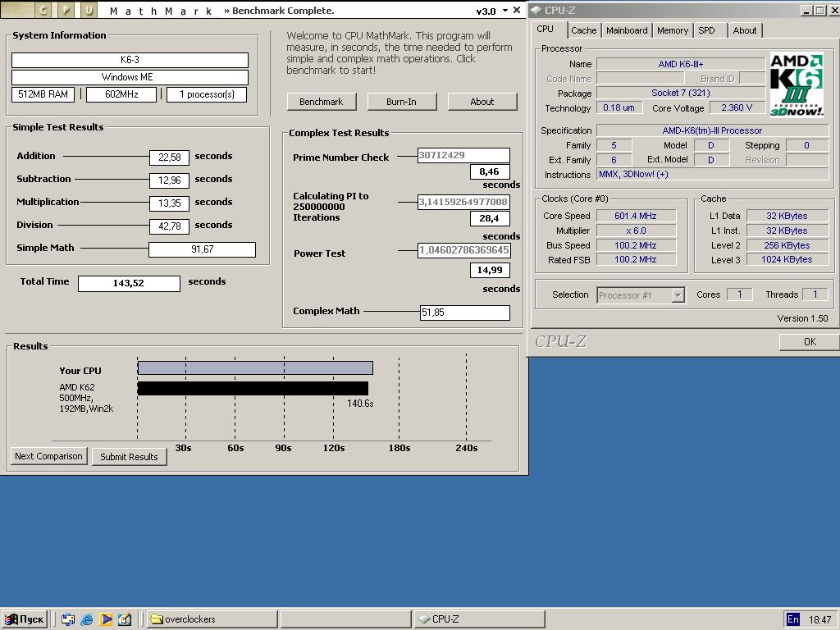Activate the CPU-Z taskbar button

pyautogui.click(x=479, y=619)
